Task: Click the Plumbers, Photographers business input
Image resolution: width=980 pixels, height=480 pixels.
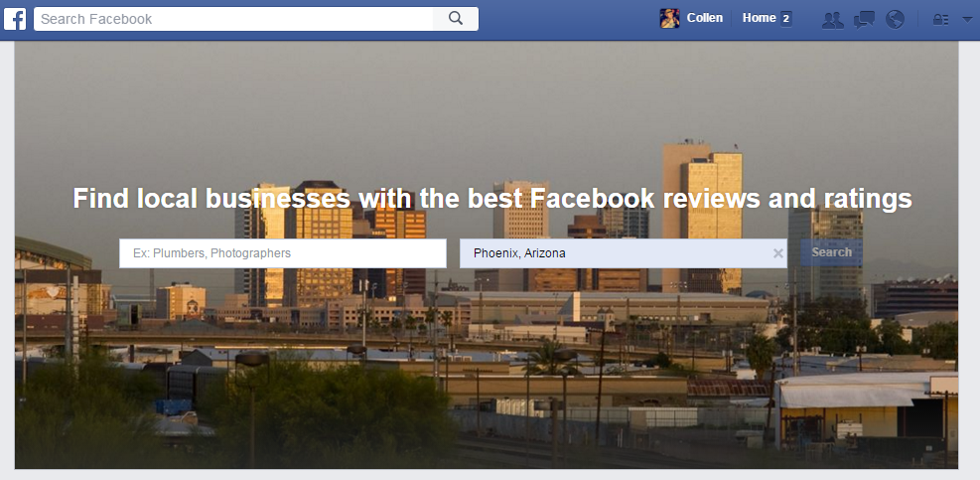Action: [283, 253]
